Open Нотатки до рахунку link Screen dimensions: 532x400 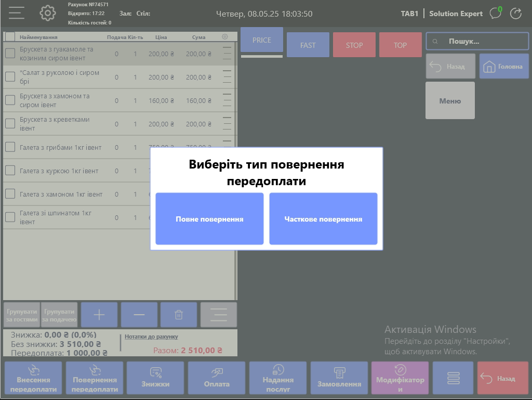coord(151,337)
